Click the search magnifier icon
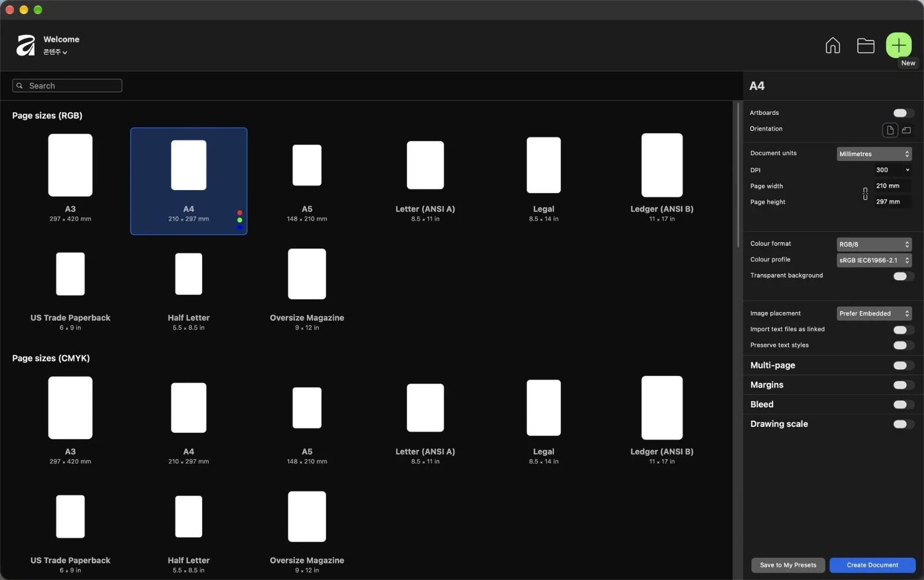Viewport: 924px width, 580px height. pyautogui.click(x=20, y=85)
